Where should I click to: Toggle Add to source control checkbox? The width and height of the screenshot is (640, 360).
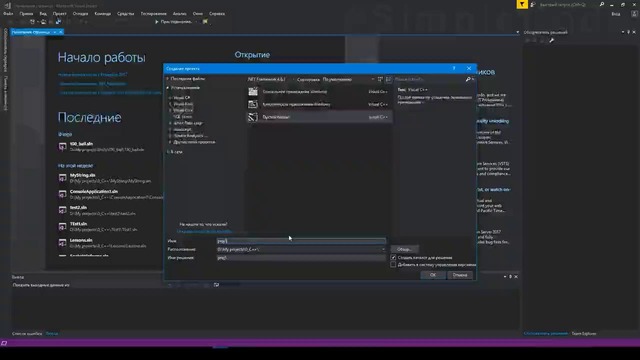point(393,264)
